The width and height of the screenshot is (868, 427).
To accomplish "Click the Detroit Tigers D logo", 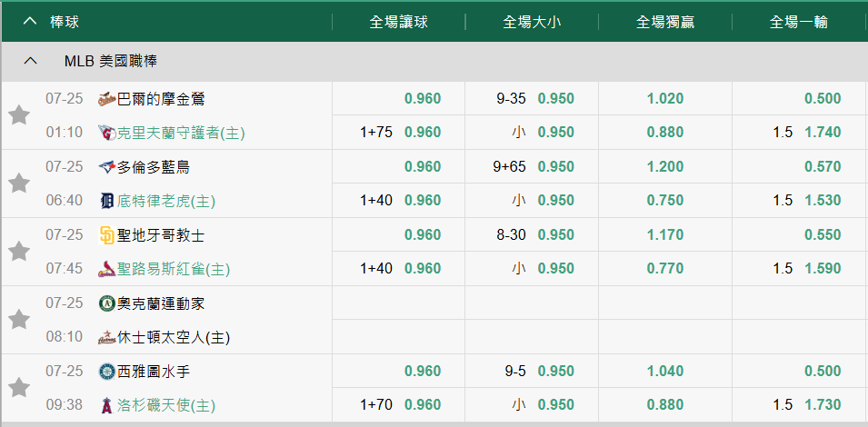I will coord(107,201).
